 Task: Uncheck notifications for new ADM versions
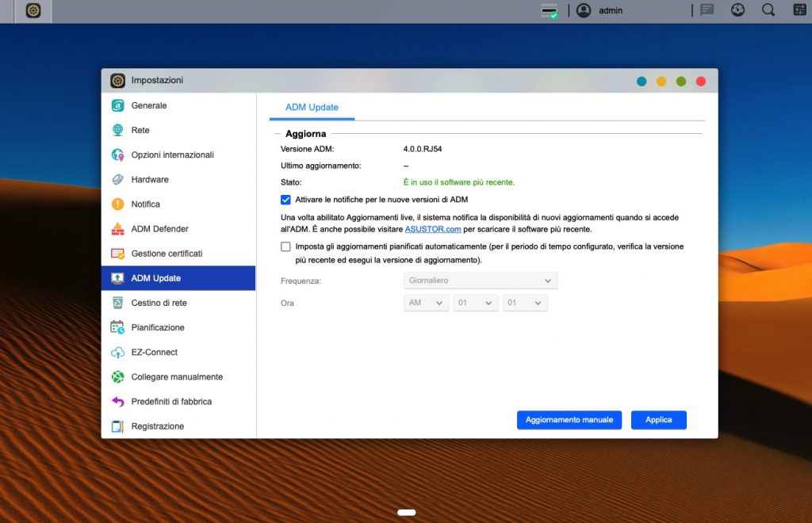[286, 200]
